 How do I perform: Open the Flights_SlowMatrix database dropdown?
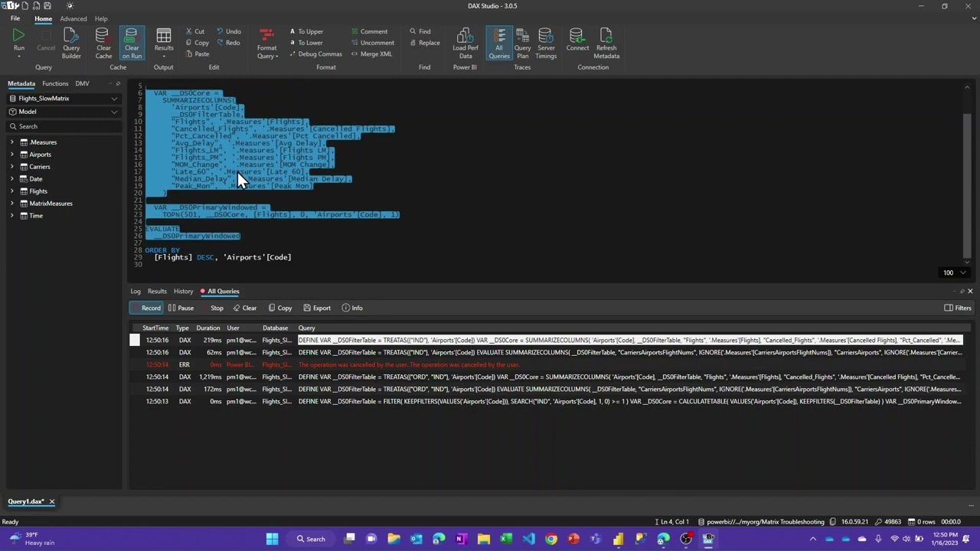(64, 99)
